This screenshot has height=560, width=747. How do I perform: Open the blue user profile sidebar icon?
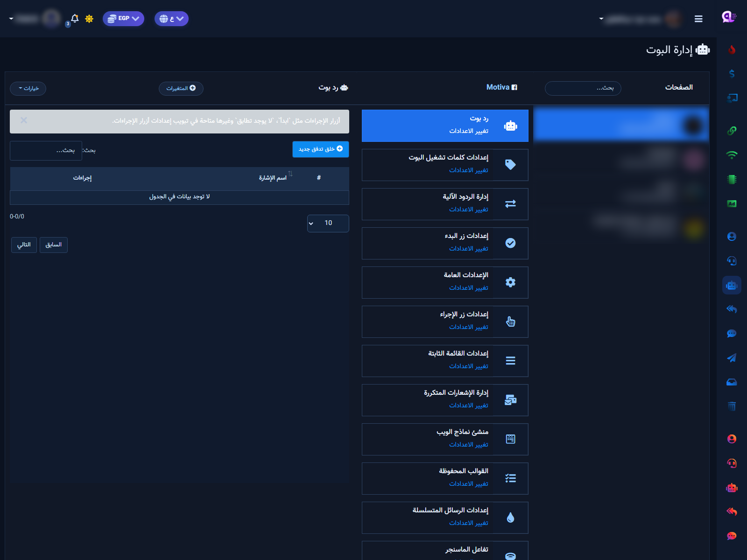732,237
